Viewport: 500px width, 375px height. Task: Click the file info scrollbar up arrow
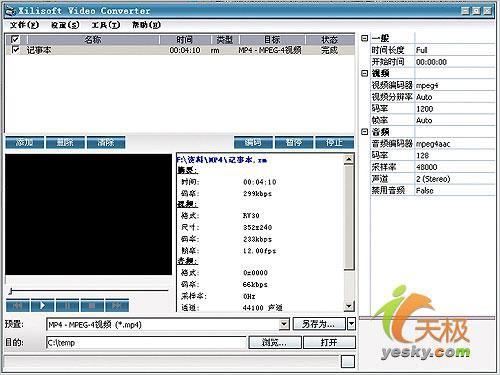349,159
